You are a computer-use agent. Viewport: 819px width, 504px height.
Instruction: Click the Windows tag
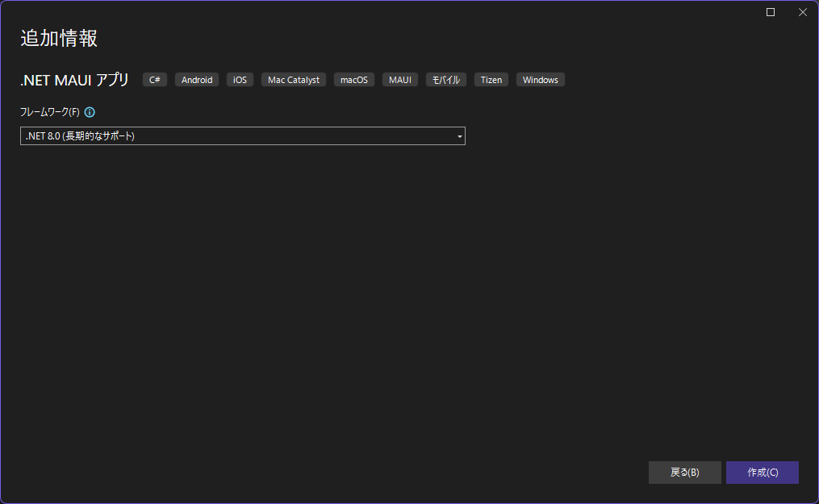pos(540,80)
